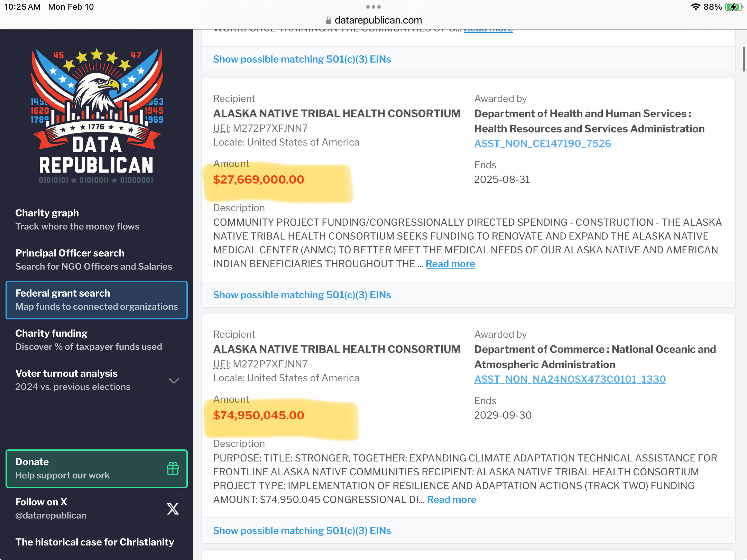
Task: Click UEI label in the NOAA grant card
Action: (x=222, y=364)
